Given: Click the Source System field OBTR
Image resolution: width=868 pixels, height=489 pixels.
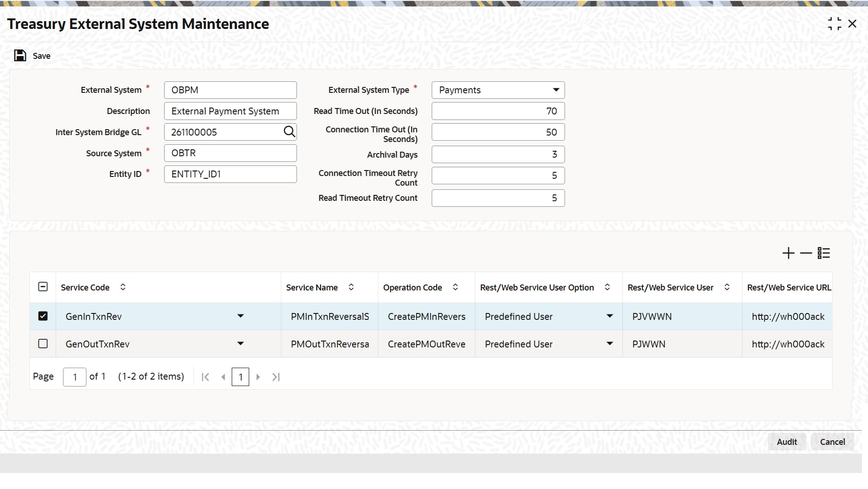Looking at the screenshot, I should [x=230, y=153].
